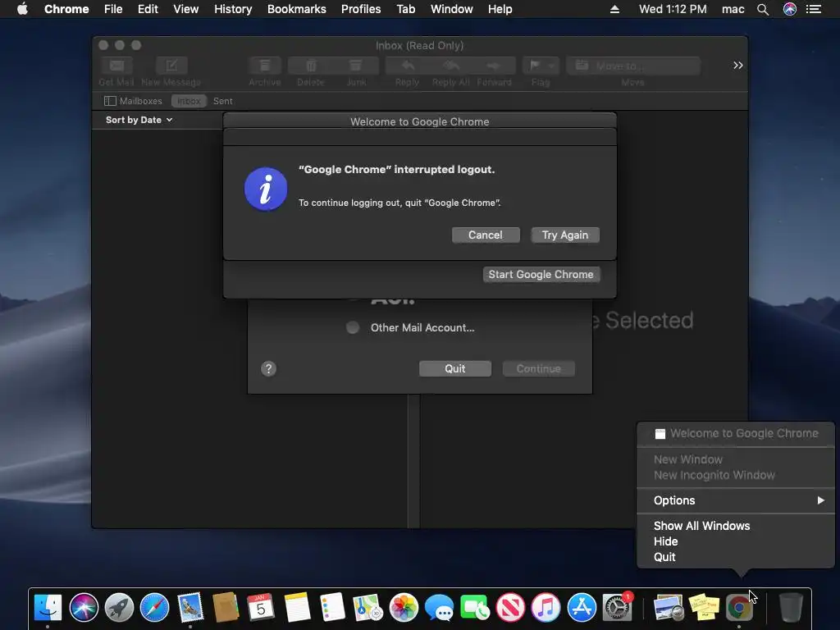Screen dimensions: 840x630
Task: Open Maps icon in Dock
Action: click(367, 608)
